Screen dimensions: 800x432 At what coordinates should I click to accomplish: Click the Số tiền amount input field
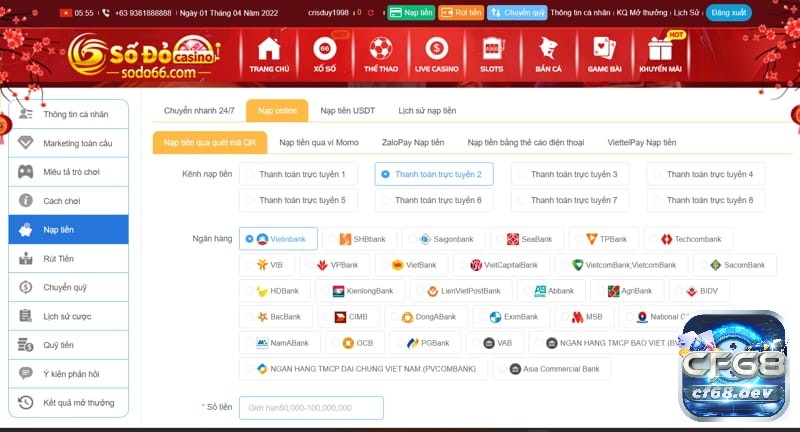pos(311,408)
